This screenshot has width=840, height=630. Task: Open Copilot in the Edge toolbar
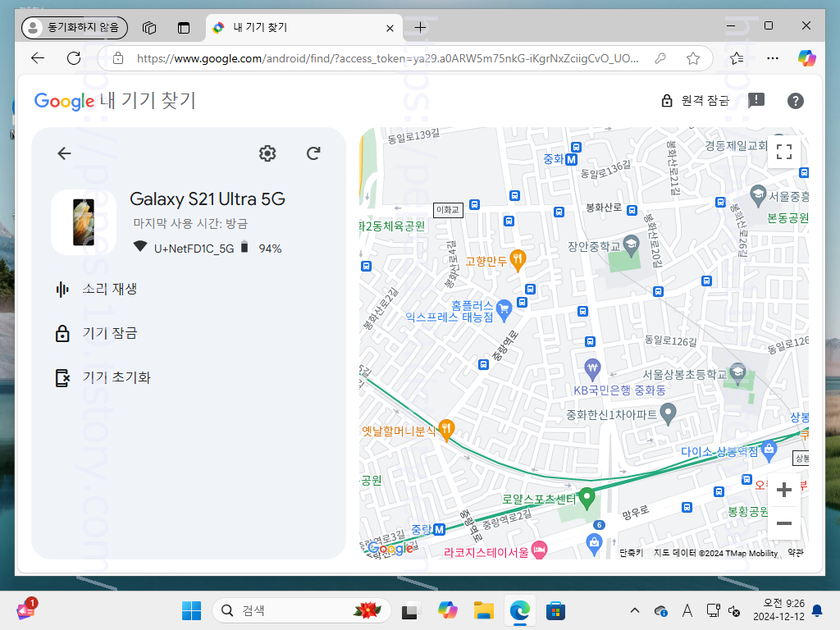(807, 58)
